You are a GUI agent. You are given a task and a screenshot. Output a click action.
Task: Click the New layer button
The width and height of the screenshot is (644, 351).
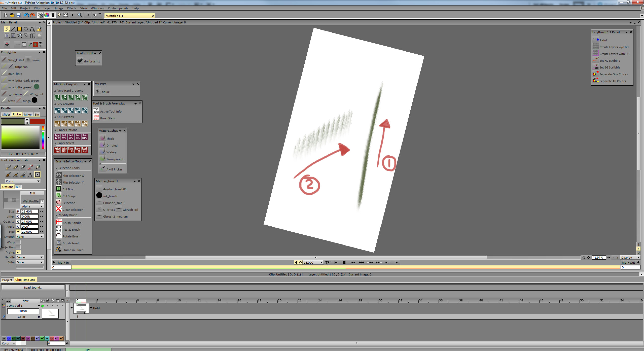point(25,301)
